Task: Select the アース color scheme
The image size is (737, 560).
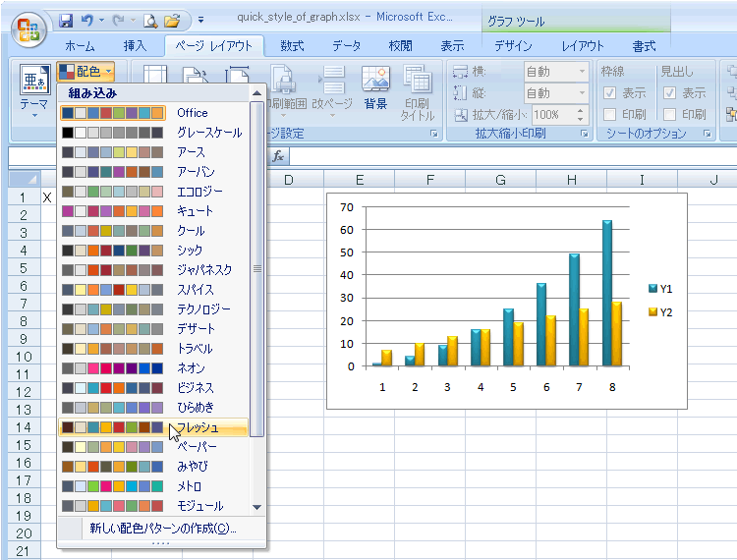Action: pyautogui.click(x=153, y=152)
